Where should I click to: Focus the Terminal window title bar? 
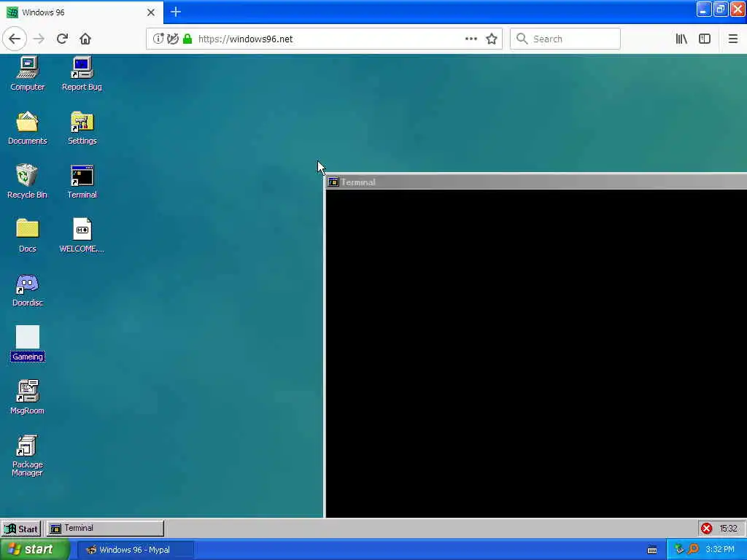coord(536,182)
